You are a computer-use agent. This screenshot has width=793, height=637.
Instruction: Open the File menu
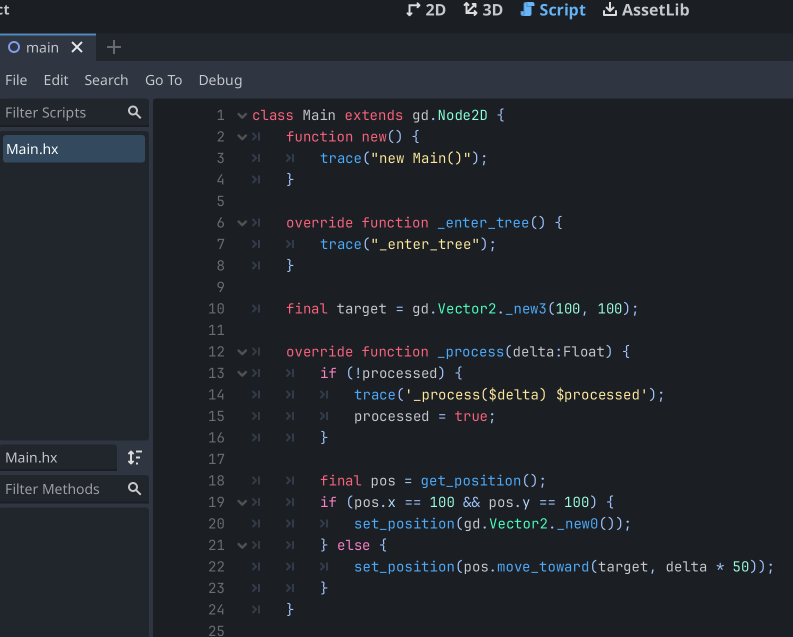(16, 80)
